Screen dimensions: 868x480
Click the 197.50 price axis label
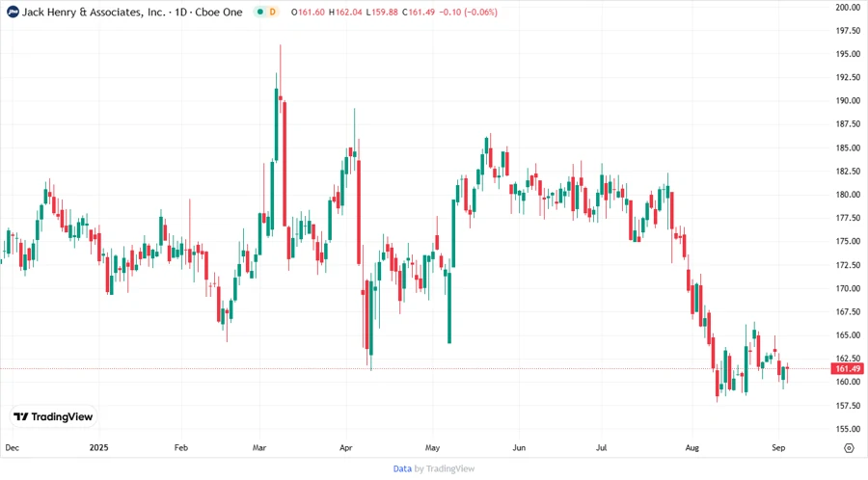pos(848,31)
